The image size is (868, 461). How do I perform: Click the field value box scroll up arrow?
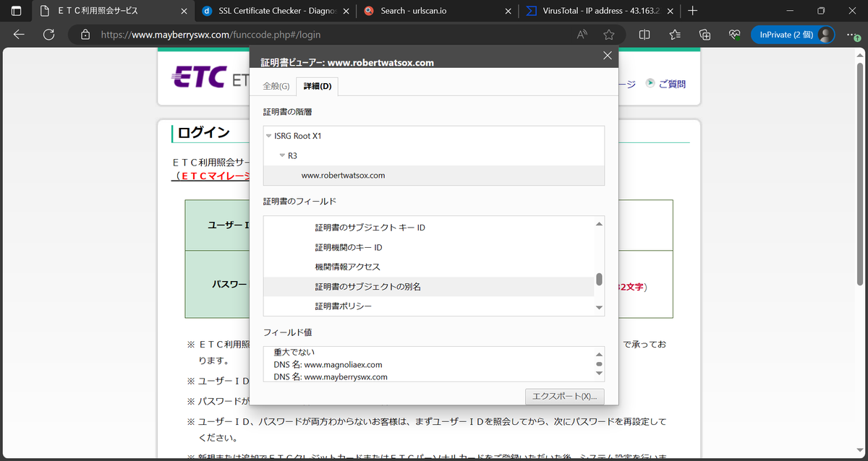tap(599, 354)
